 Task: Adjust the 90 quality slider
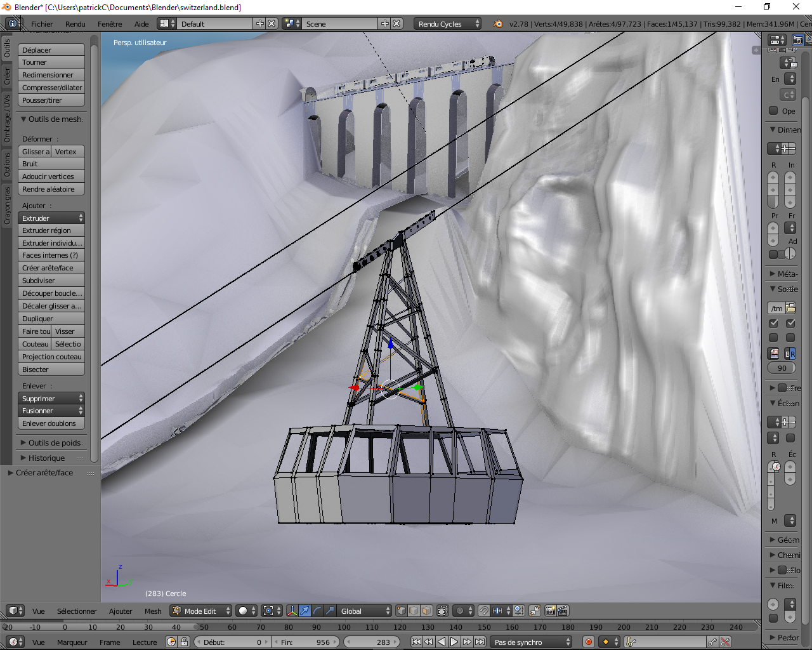tap(782, 368)
